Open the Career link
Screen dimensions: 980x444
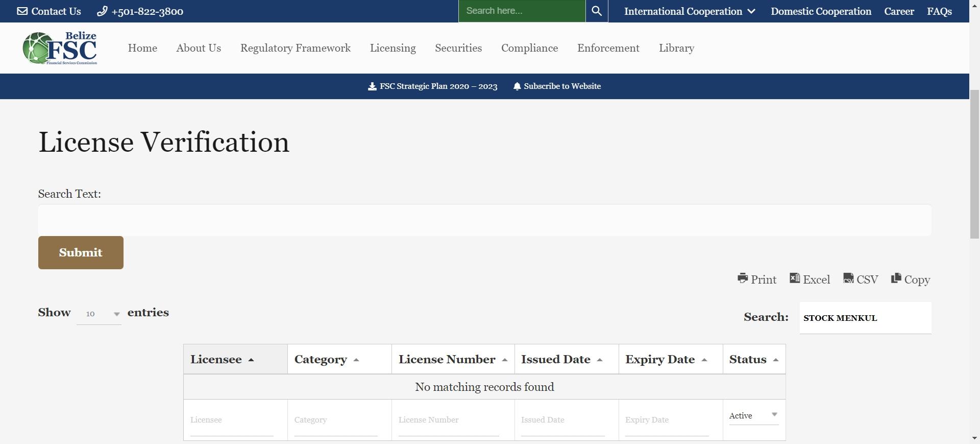point(899,11)
